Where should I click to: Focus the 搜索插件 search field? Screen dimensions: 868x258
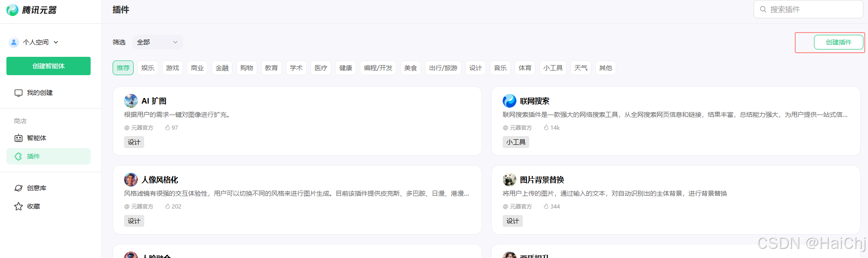click(808, 9)
